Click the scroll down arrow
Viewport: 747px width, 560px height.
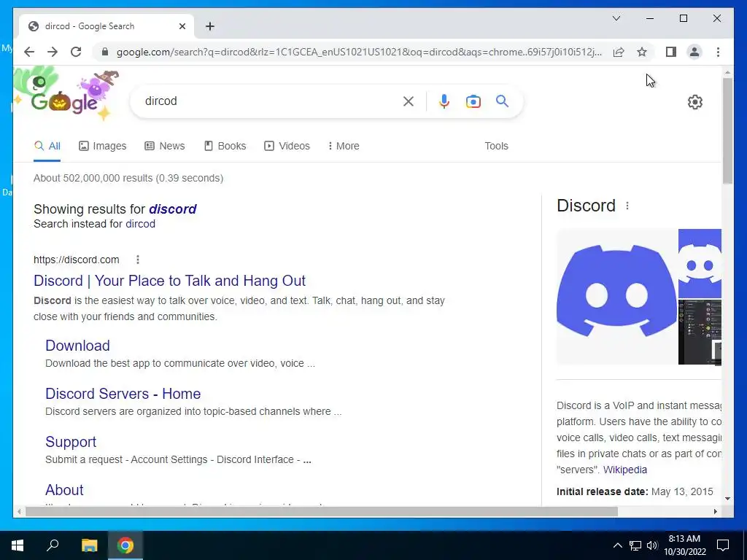point(727,499)
